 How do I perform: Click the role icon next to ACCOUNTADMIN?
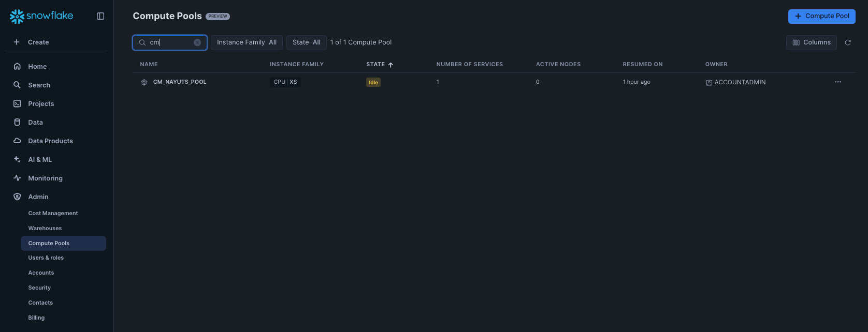point(709,82)
